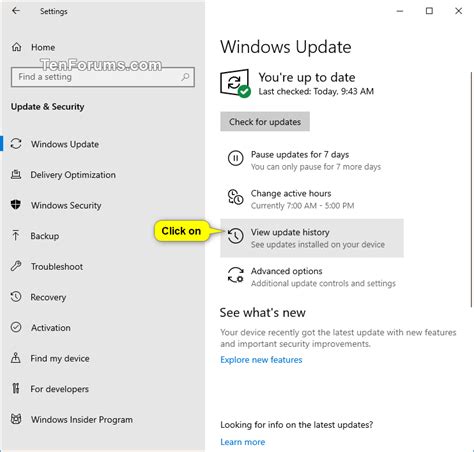The width and height of the screenshot is (474, 452).
Task: Open View update history
Action: pos(312,238)
